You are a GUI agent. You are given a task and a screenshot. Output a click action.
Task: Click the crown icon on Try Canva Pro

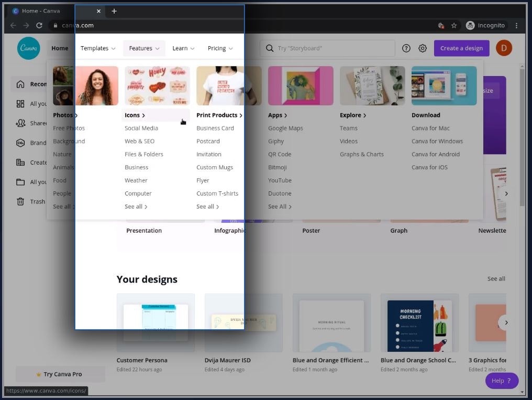point(39,374)
